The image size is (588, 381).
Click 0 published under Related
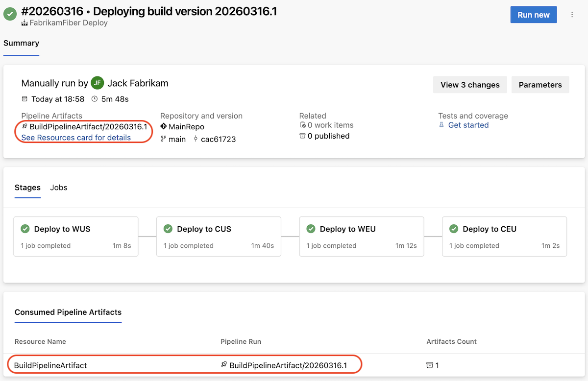click(328, 136)
